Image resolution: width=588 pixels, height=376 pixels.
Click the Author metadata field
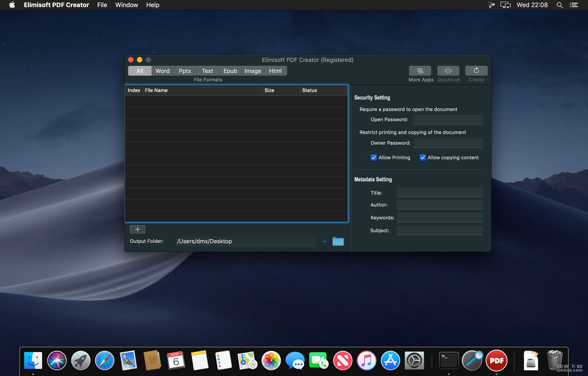440,205
